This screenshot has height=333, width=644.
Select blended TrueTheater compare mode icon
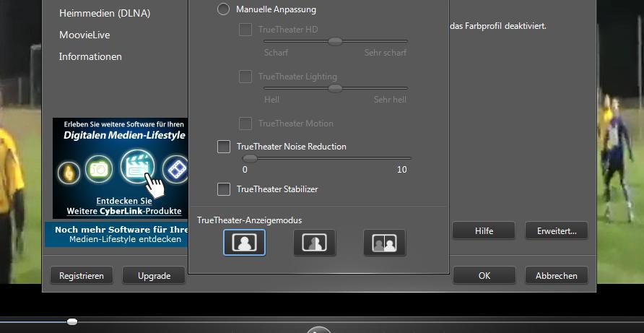315,243
